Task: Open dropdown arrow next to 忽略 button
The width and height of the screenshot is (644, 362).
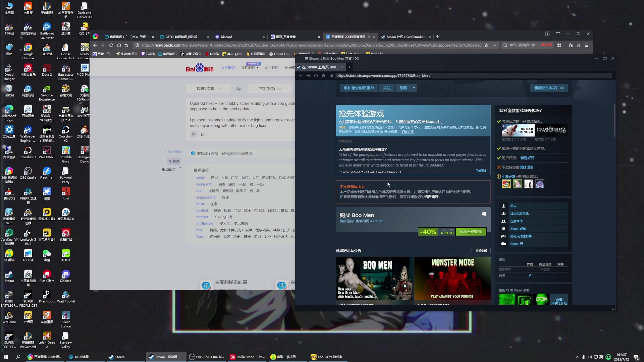Action: pos(414,88)
